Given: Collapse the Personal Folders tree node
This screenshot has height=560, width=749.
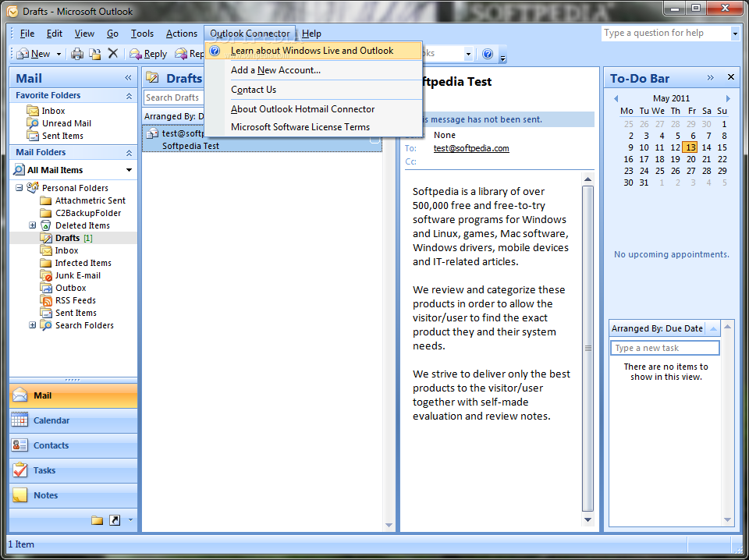Looking at the screenshot, I should [x=19, y=188].
